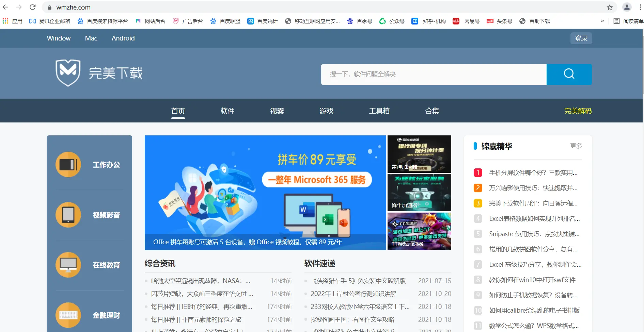The image size is (644, 332).
Task: Switch to the Mac tab
Action: [91, 38]
